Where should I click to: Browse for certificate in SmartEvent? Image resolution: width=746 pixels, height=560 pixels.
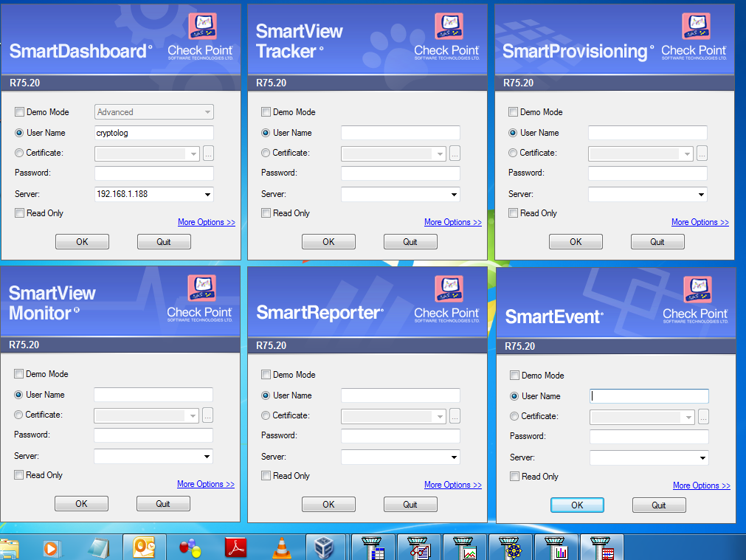[704, 417]
